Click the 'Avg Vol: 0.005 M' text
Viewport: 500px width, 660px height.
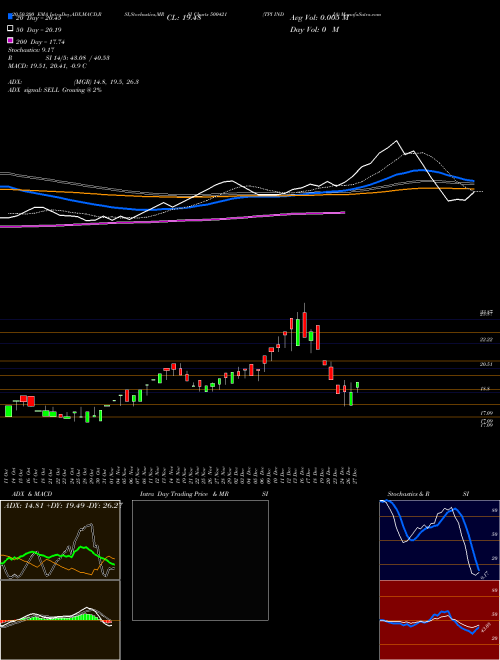[x=319, y=18]
